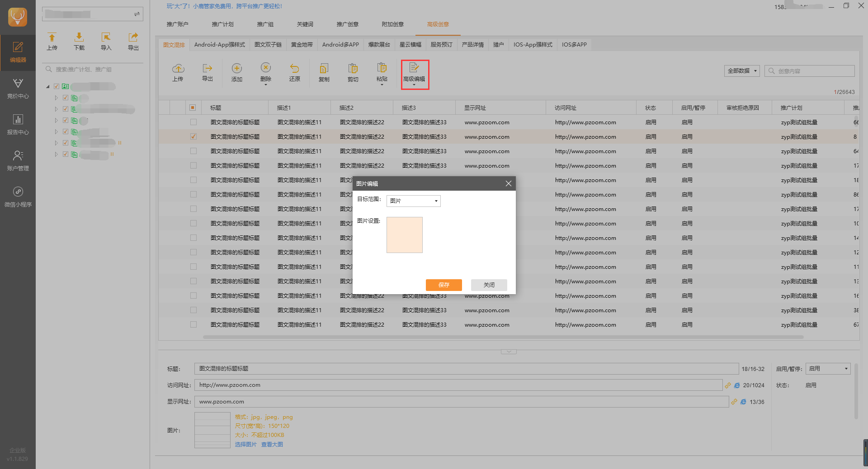This screenshot has width=868, height=469.
Task: Click the deer app logo
Action: point(18,17)
